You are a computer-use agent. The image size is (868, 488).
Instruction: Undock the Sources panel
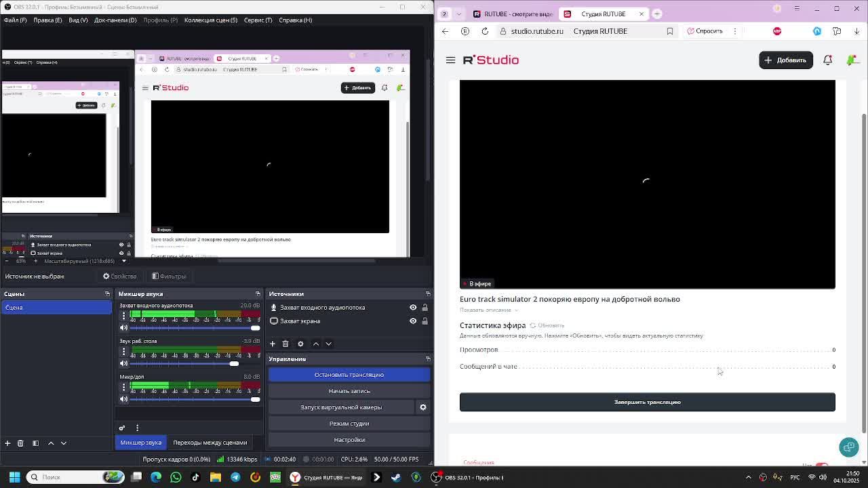pyautogui.click(x=428, y=294)
